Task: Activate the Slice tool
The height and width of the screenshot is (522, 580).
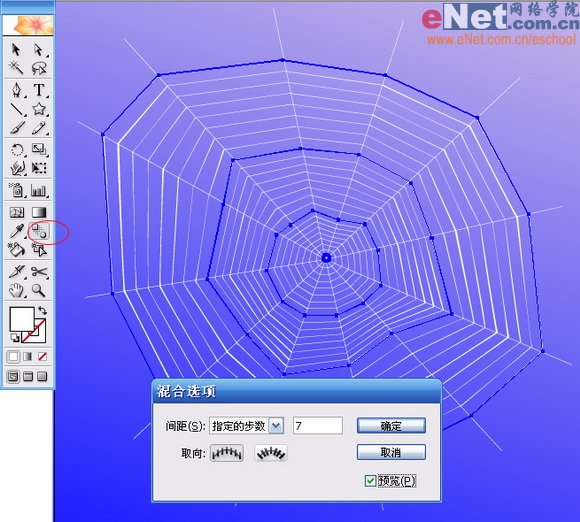Action: (x=17, y=272)
